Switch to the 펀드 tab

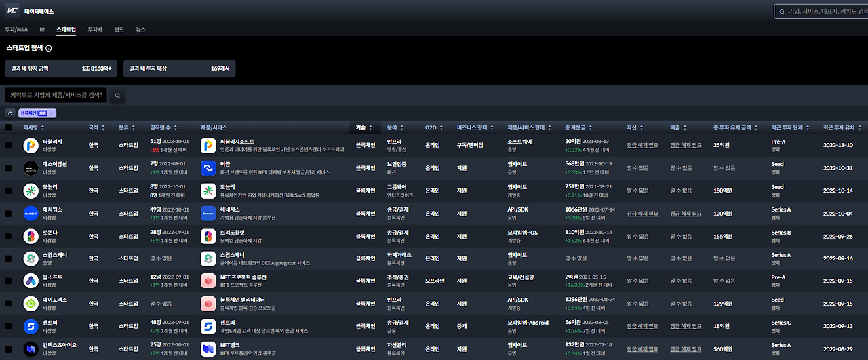[x=119, y=30]
